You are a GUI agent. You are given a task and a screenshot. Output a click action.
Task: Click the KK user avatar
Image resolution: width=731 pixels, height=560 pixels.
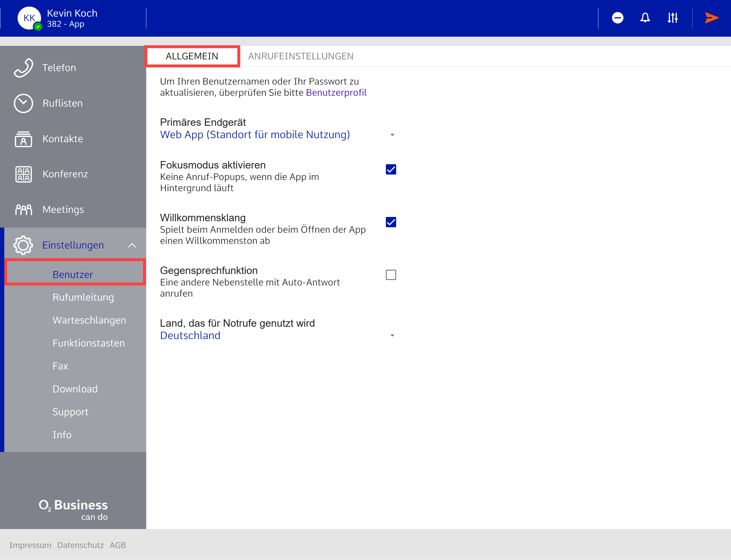tap(29, 18)
